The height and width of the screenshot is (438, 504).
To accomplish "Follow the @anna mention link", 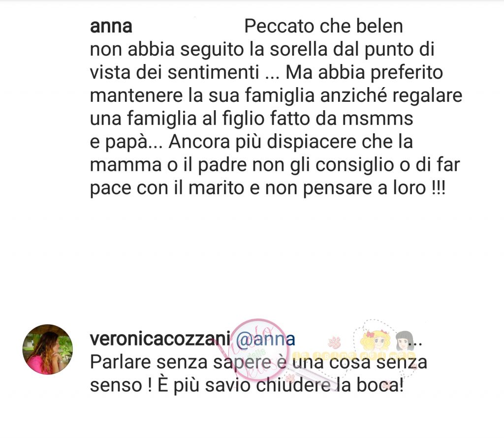I will 265,340.
